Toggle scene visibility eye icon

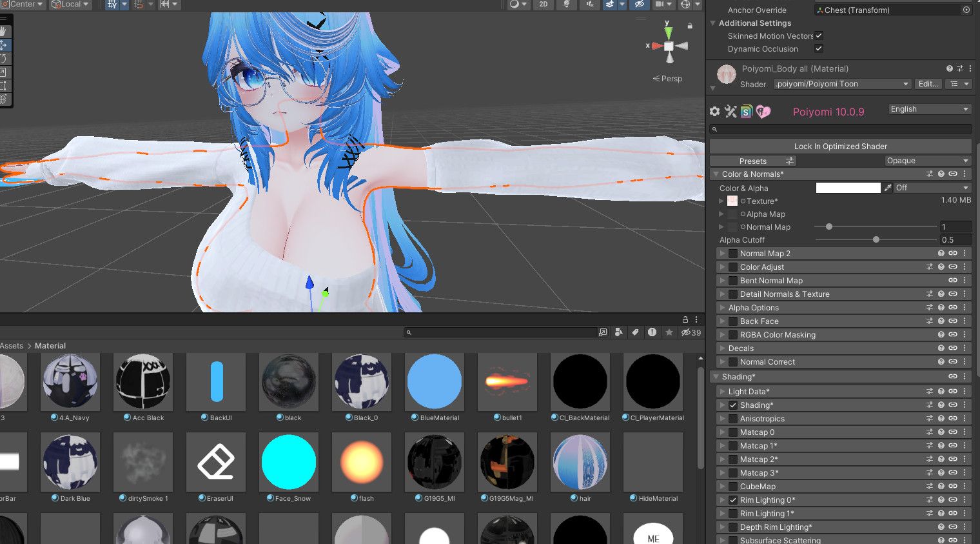(639, 5)
